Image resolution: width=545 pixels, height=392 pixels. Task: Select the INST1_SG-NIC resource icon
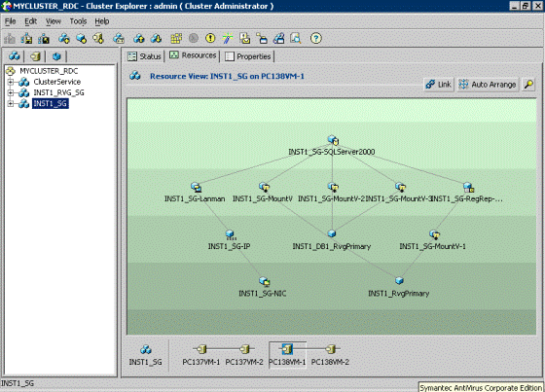click(x=264, y=281)
